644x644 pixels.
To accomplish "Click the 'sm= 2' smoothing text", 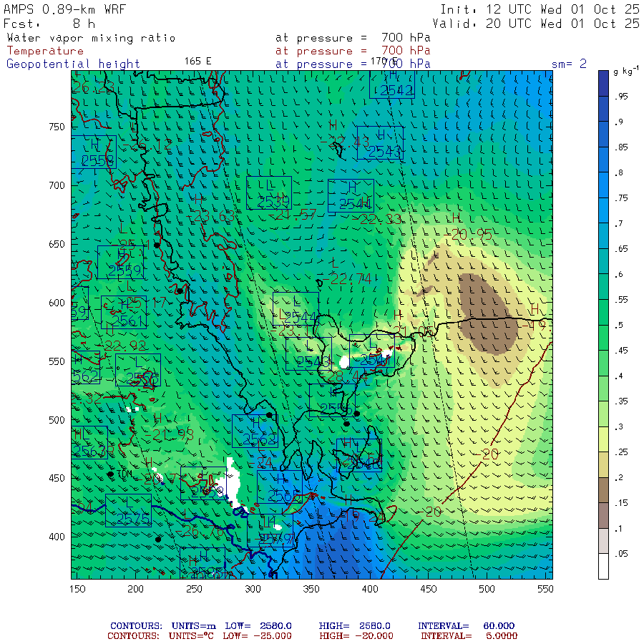I will tap(569, 64).
